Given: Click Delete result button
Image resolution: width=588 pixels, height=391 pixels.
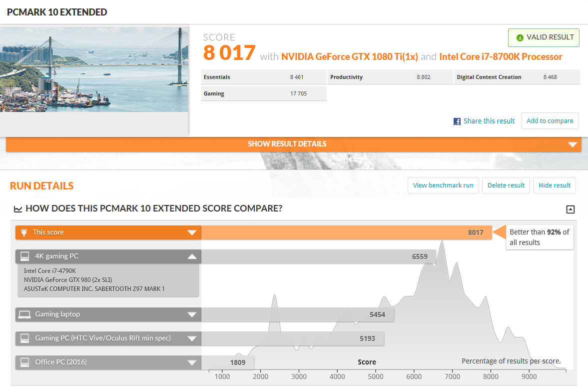Looking at the screenshot, I should pos(506,185).
